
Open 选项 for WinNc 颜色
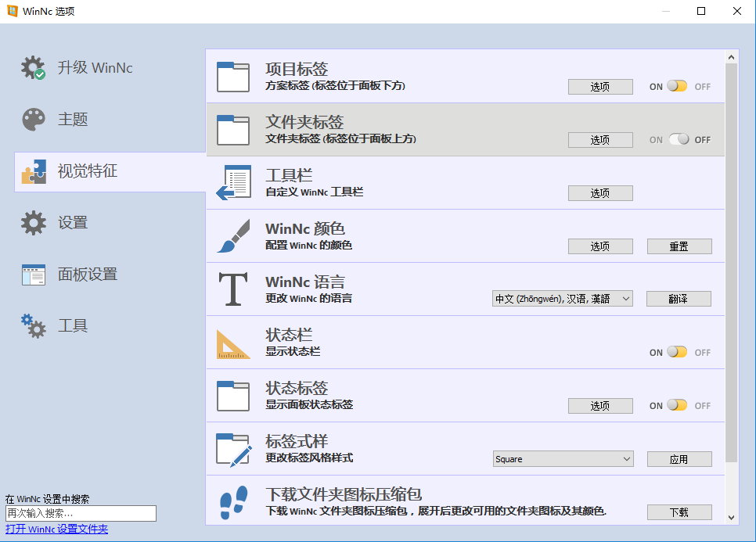tap(600, 246)
